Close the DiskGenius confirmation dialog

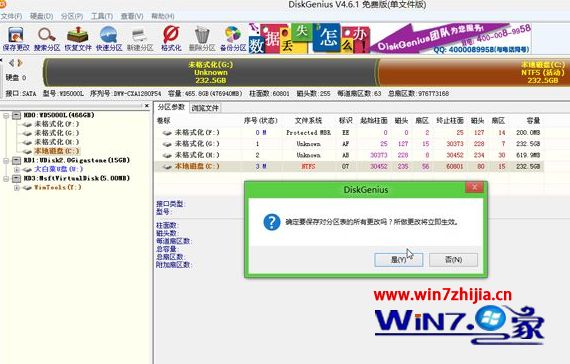click(474, 187)
